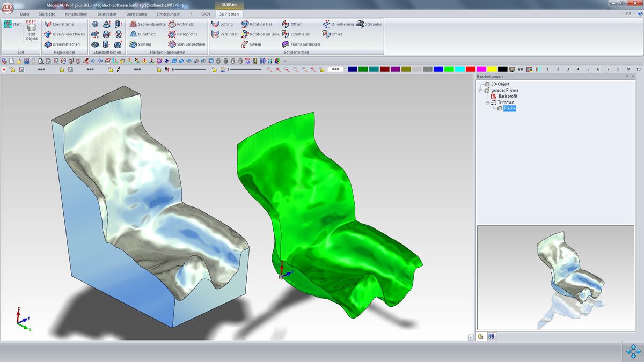Switch to the Darstellung tab
Viewport: 644px width, 362px height.
point(136,14)
